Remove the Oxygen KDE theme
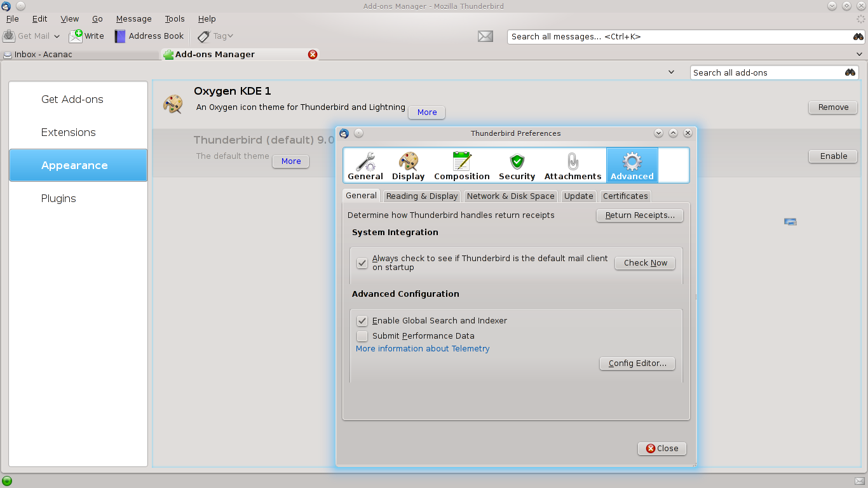The width and height of the screenshot is (868, 488). coord(833,107)
